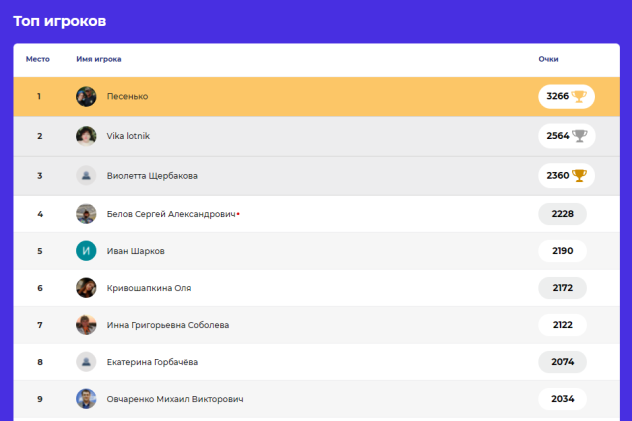Open player name Песенько
The image size is (632, 421).
[127, 96]
